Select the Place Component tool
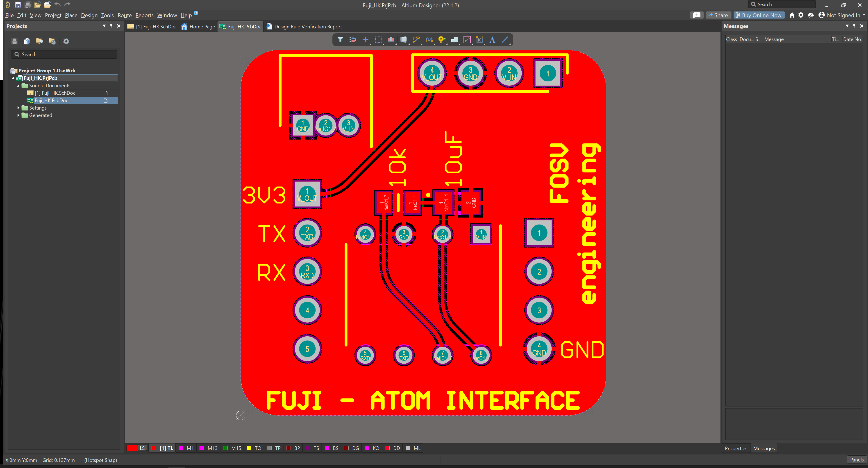Screen dimensions: 868x468 (404, 40)
